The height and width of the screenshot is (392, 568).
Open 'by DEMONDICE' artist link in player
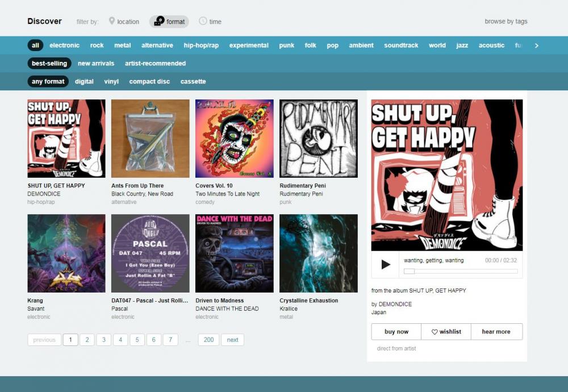pyautogui.click(x=391, y=304)
